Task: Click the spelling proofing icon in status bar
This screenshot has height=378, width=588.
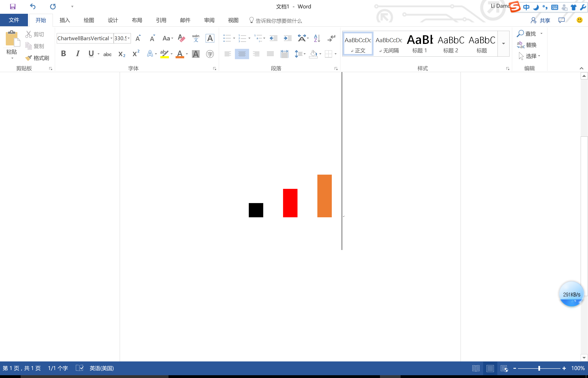Action: point(80,368)
